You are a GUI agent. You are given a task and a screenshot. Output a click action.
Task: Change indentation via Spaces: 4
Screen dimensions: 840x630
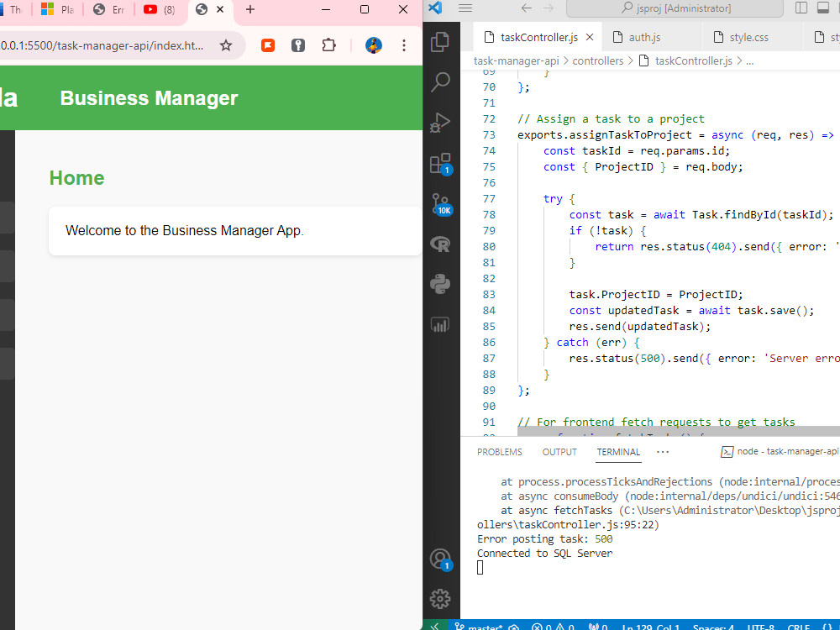713,627
